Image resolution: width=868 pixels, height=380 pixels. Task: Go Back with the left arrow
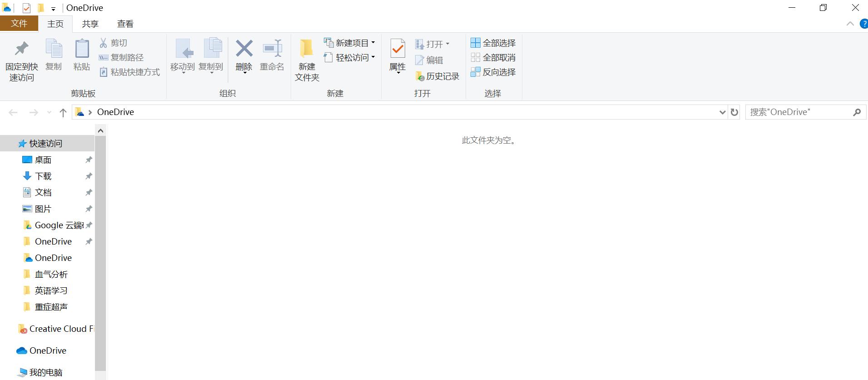[x=13, y=112]
